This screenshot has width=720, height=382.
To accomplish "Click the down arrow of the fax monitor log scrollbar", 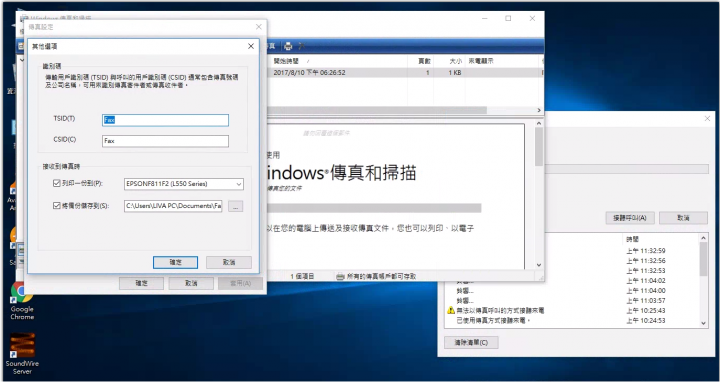I will tap(703, 323).
